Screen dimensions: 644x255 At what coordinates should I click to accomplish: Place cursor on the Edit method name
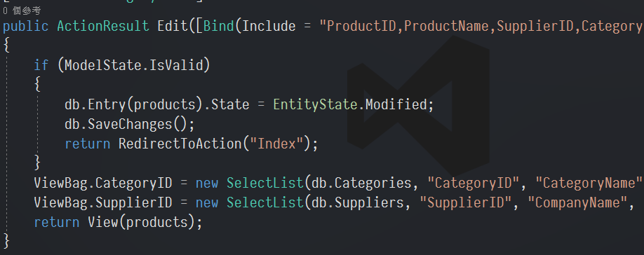(173, 26)
